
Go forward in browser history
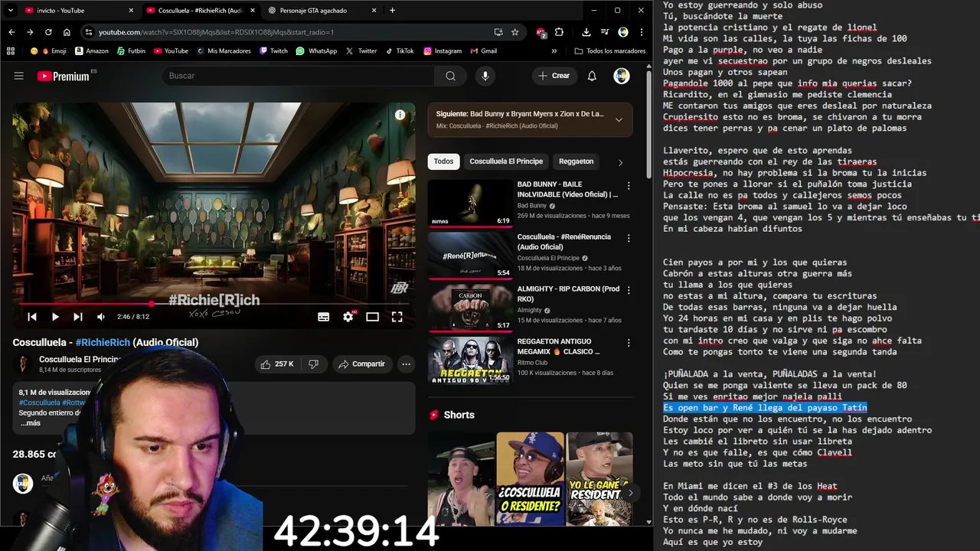(x=30, y=32)
